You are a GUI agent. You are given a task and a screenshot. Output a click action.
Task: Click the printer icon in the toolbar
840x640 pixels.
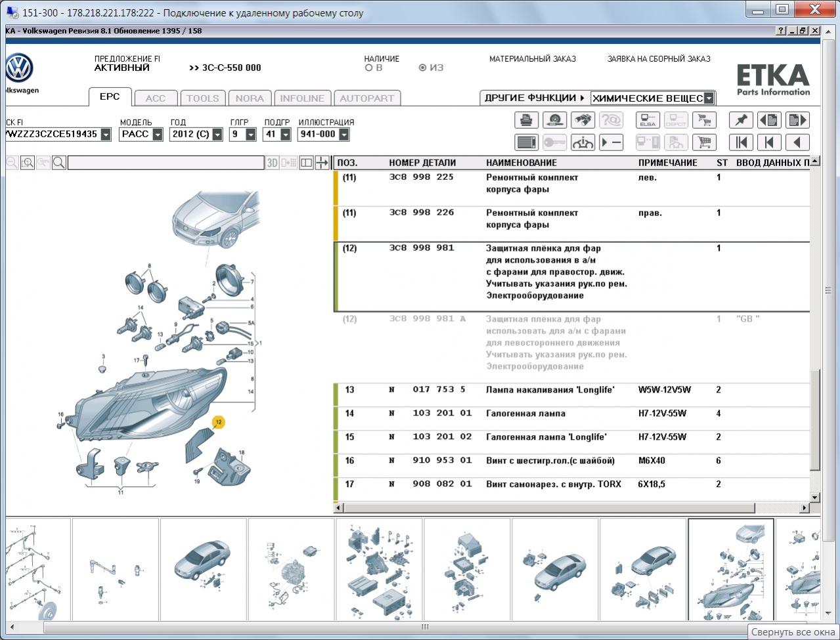click(526, 120)
